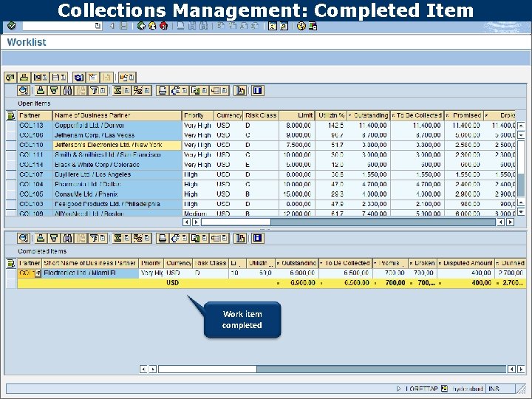Expand status bar triangle before LORETTAP
532x399 pixels.
point(398,389)
